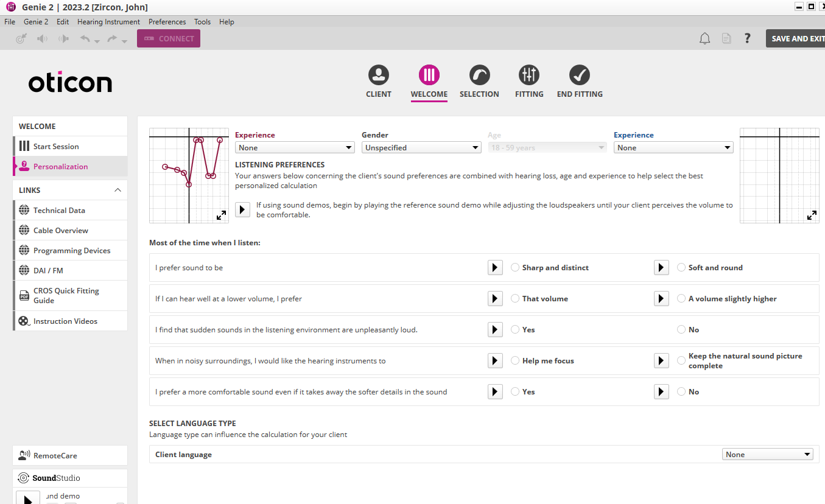Open CROS Quick Fitting Guide PDF

71,295
